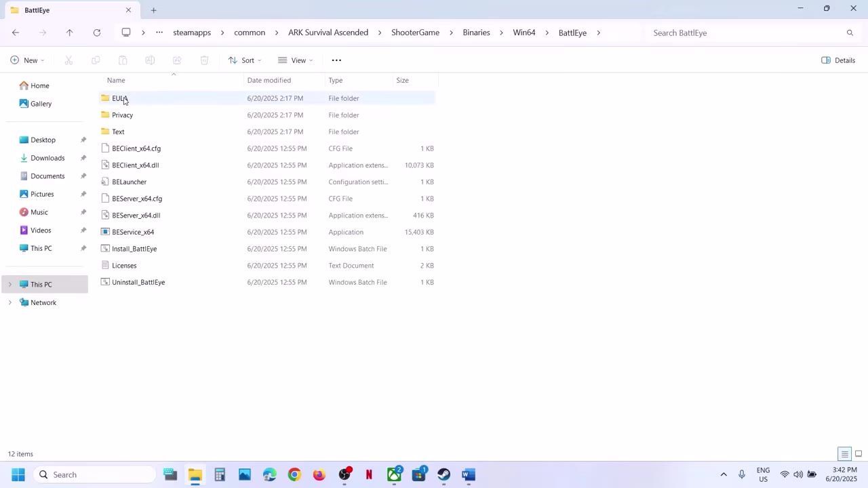Switch to large thumbnails view layout
Screen dimensions: 868x488
tap(858, 454)
